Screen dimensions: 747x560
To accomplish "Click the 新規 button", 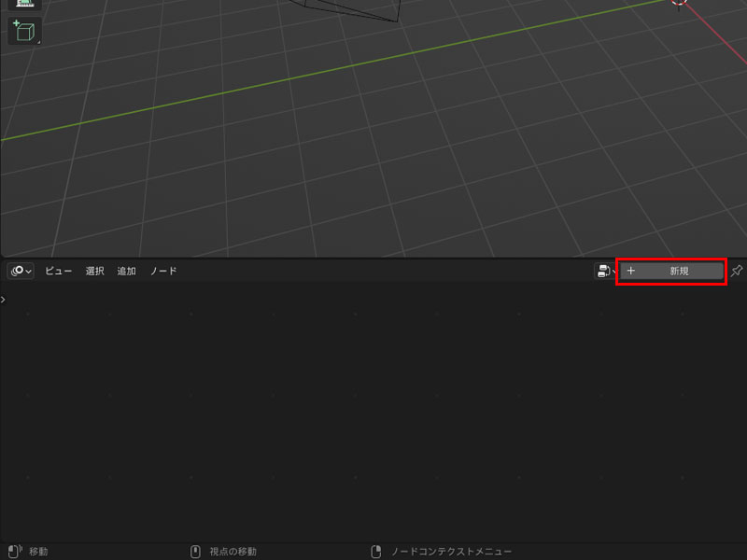I will coord(671,271).
